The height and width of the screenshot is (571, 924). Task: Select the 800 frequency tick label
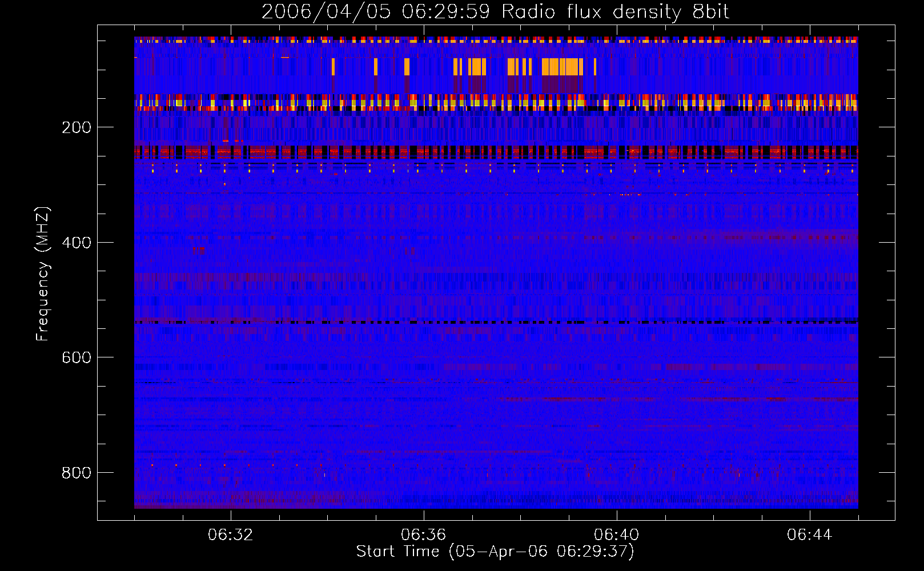77,473
